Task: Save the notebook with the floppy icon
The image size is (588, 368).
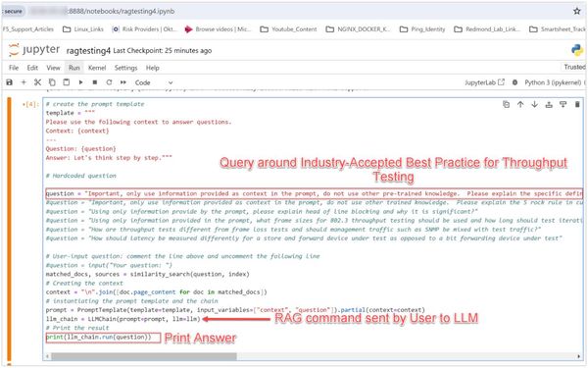Action: [10, 82]
